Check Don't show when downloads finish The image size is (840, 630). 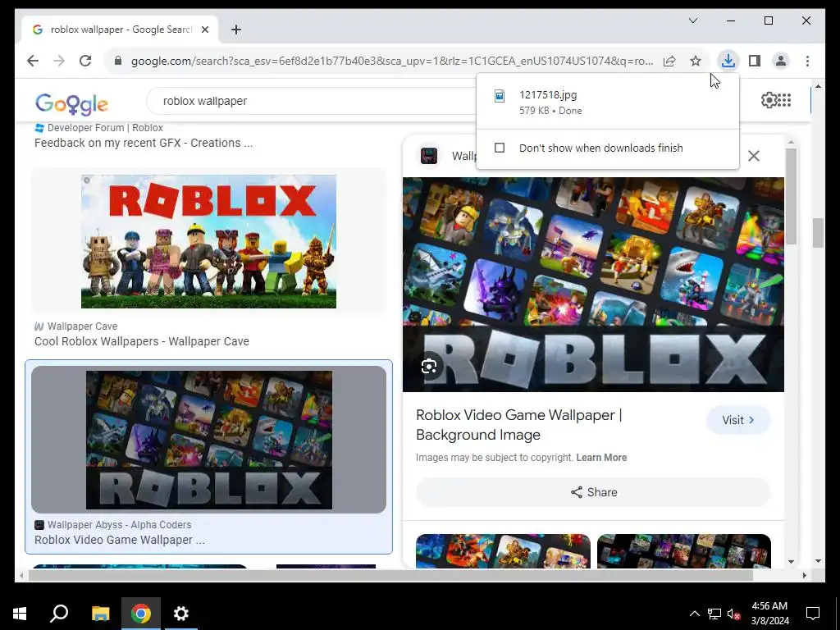point(500,148)
